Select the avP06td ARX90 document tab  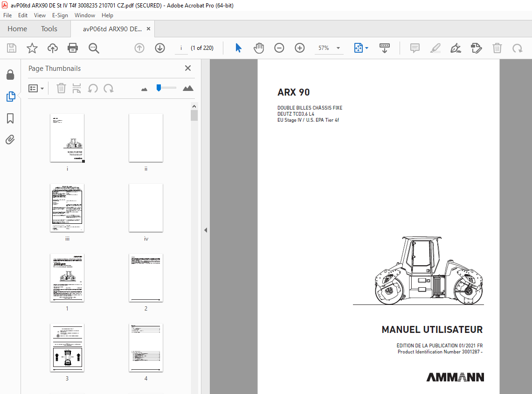[112, 29]
